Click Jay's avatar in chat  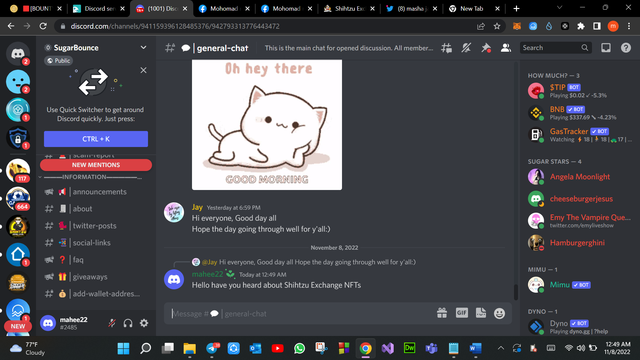pos(174,213)
